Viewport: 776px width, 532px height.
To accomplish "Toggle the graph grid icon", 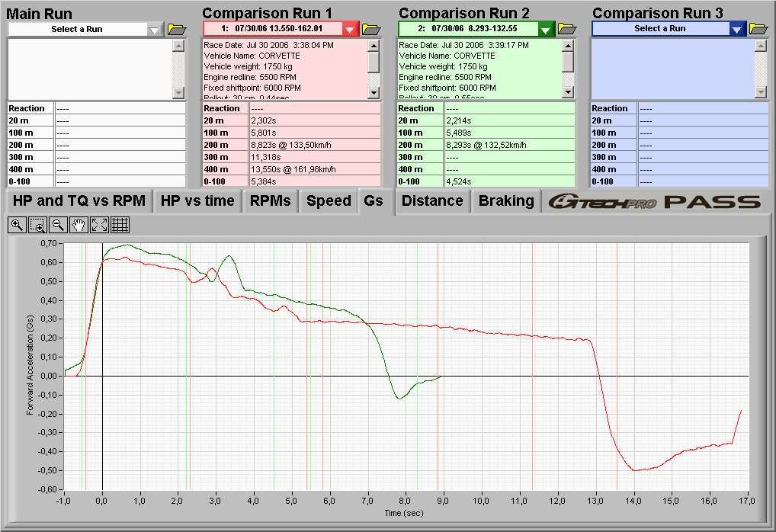I will 120,225.
